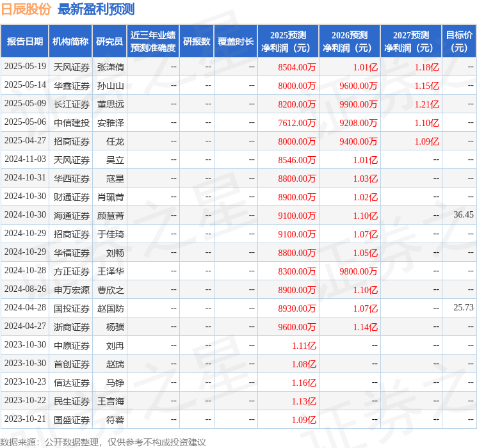
Task: Click the 中信建投 institution cell
Action: 71,122
